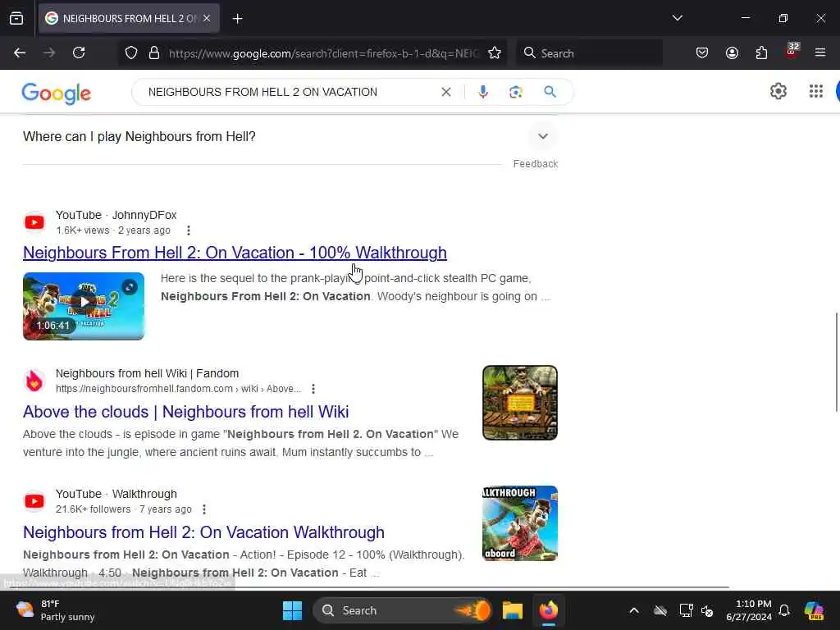Go back to the previous page
The image size is (840, 630).
pos(20,52)
